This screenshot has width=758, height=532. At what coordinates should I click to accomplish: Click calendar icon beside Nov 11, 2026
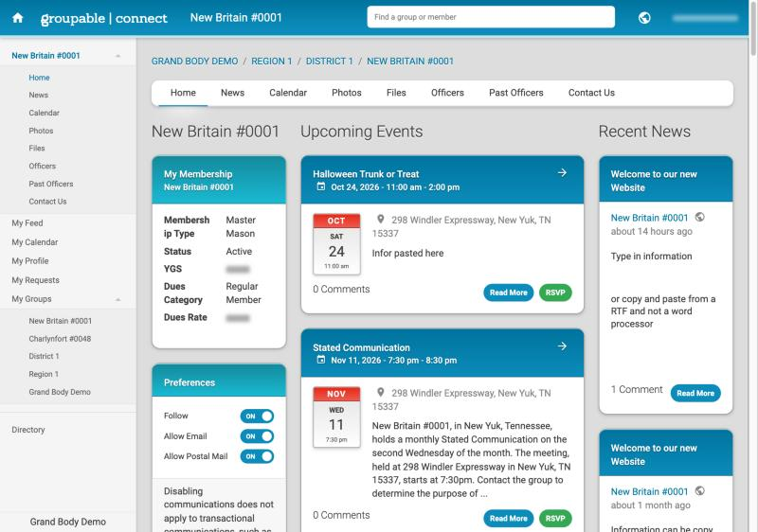(321, 360)
